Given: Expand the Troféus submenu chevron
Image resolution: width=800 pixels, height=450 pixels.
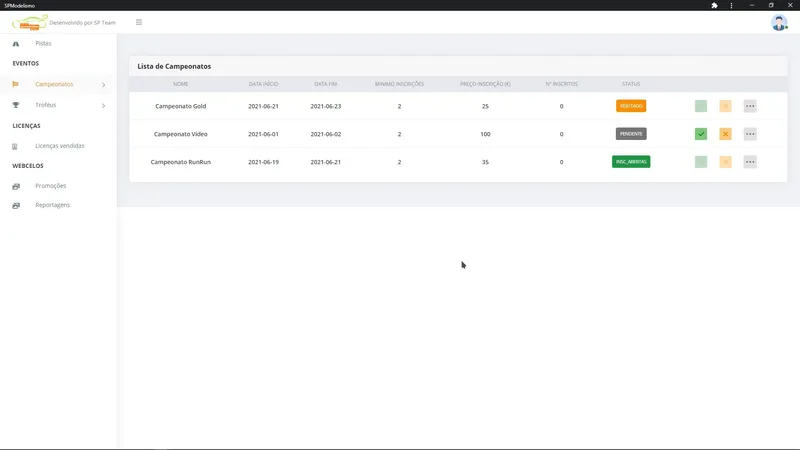Looking at the screenshot, I should click(x=104, y=106).
